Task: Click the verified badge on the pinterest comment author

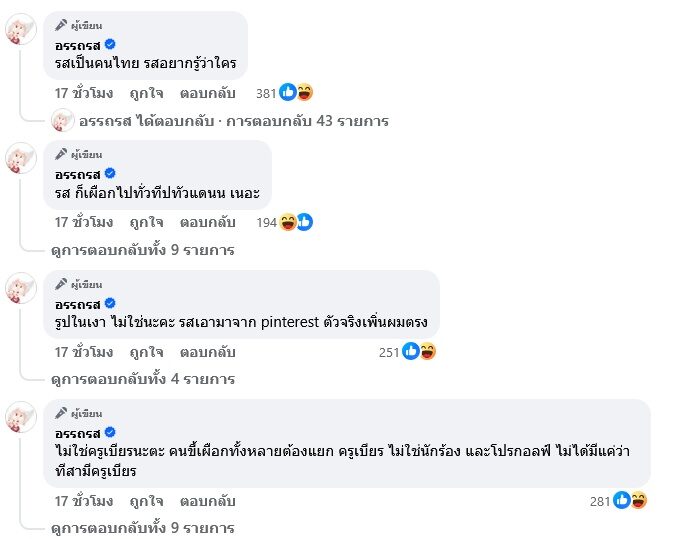Action: (x=110, y=303)
